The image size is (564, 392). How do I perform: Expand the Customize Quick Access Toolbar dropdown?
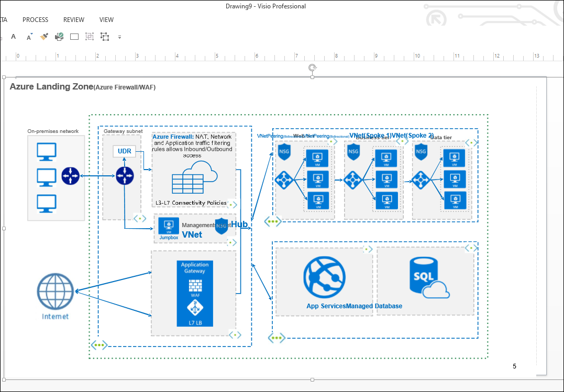click(120, 37)
